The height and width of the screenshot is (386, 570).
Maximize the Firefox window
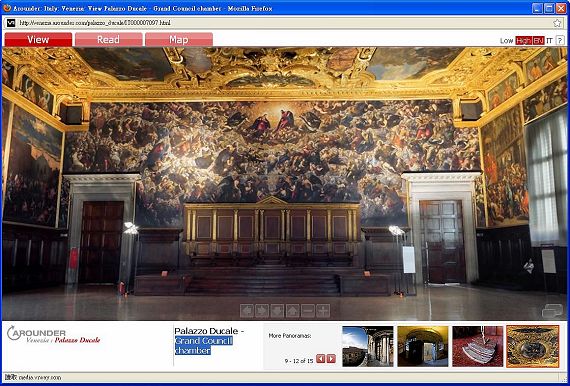click(x=549, y=8)
